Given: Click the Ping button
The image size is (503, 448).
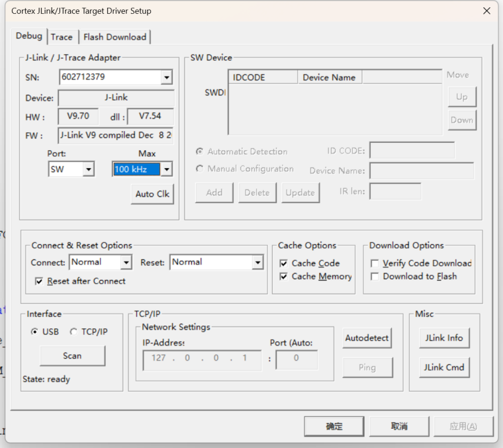Looking at the screenshot, I should pyautogui.click(x=367, y=367).
